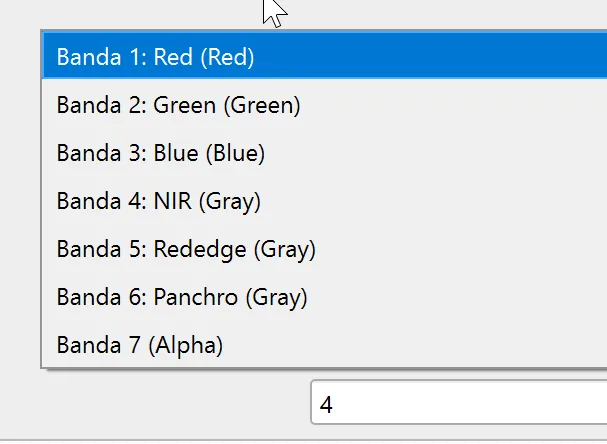Pick the Banda 7 (Alpha) entry

[x=325, y=344]
